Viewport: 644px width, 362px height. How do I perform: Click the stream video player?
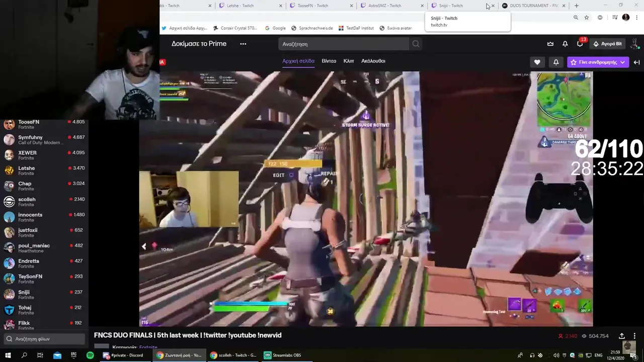pyautogui.click(x=366, y=199)
